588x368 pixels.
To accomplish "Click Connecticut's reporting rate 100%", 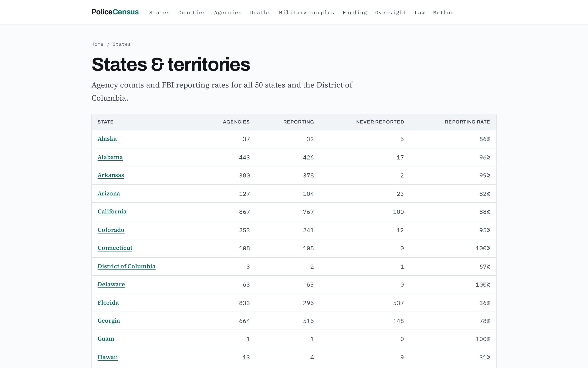I will (483, 248).
